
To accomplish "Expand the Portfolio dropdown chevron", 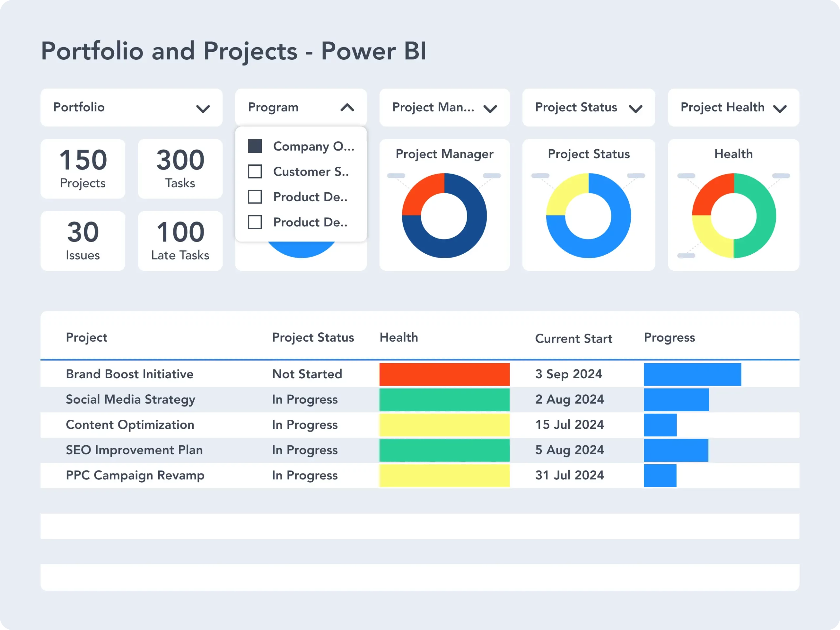I will (x=203, y=109).
